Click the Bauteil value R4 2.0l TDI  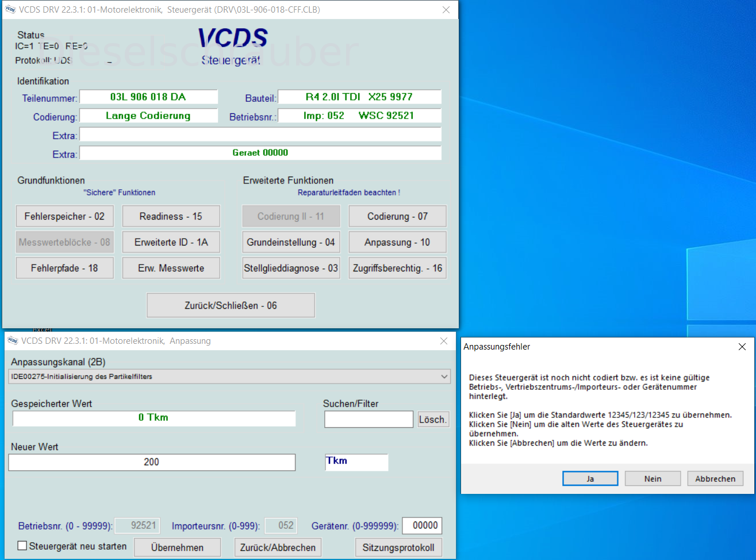point(359,97)
